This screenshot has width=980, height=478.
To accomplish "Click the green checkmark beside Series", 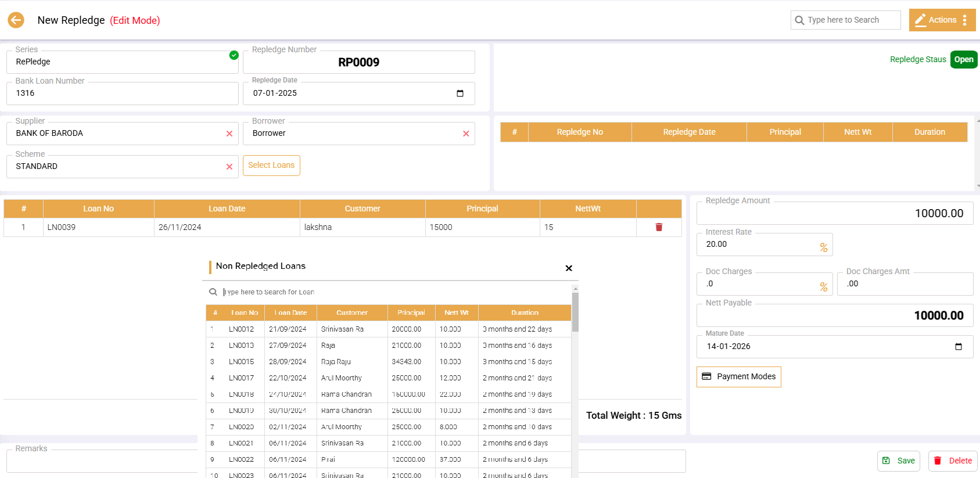I will click(234, 55).
